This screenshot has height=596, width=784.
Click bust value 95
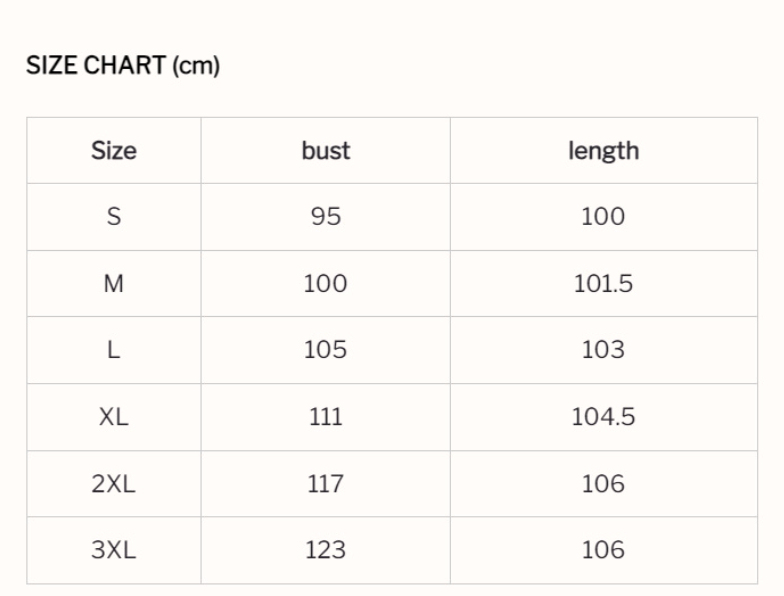click(x=326, y=217)
